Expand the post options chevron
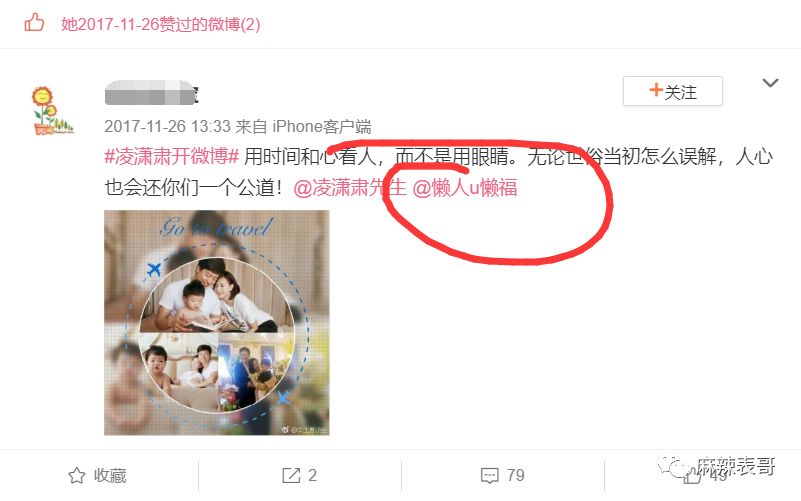 (x=770, y=83)
